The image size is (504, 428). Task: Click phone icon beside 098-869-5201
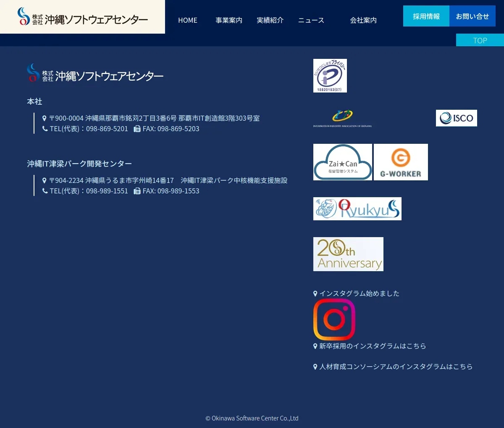pos(45,129)
